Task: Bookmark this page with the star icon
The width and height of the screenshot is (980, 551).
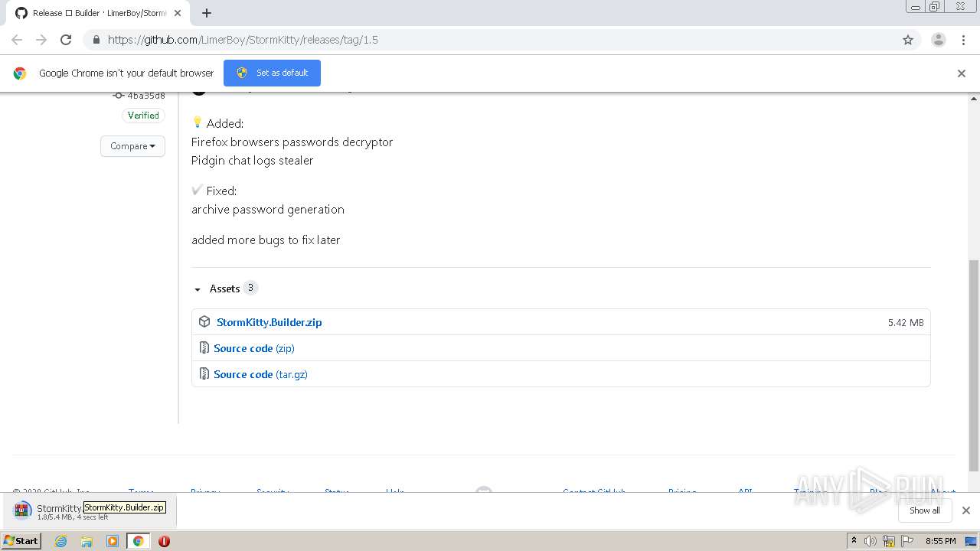Action: coord(908,40)
